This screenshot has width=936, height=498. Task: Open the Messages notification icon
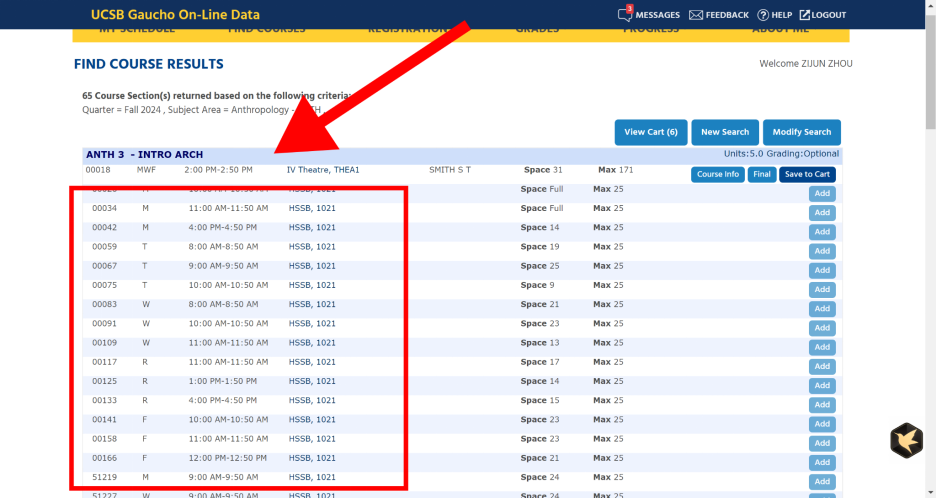624,14
